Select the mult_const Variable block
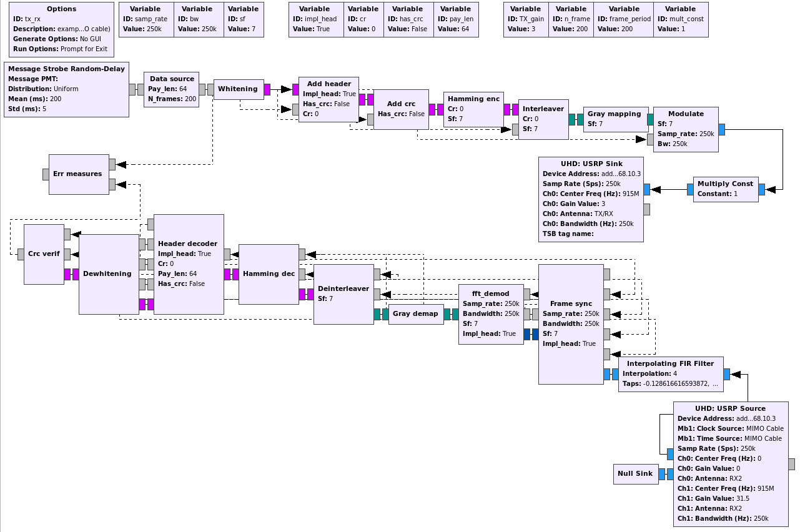Screen dimensions: 800x532 (x=680, y=19)
